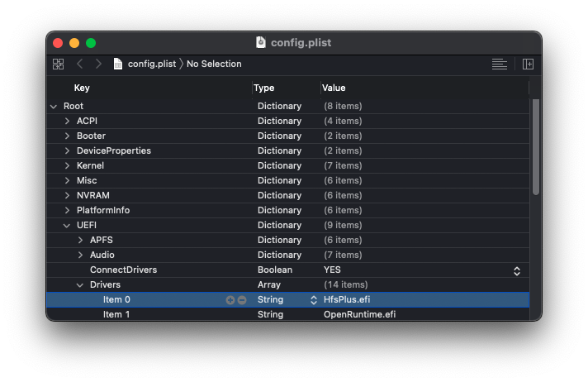
Task: Remove Item 0 with the minus icon
Action: 242,299
